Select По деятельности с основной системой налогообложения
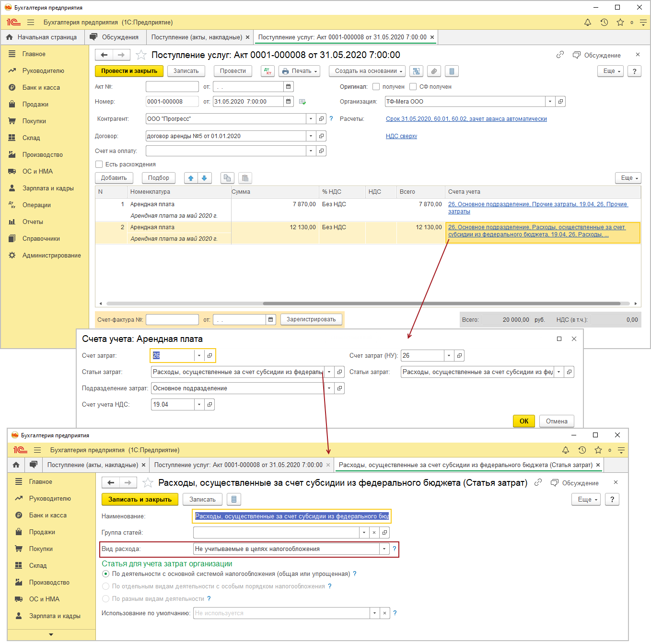 [x=106, y=574]
